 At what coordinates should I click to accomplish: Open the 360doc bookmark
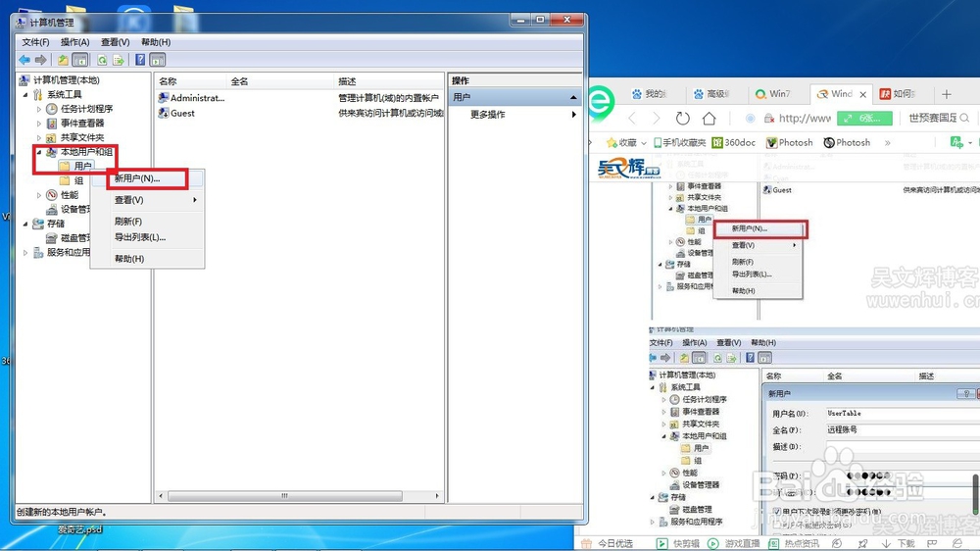pos(734,142)
